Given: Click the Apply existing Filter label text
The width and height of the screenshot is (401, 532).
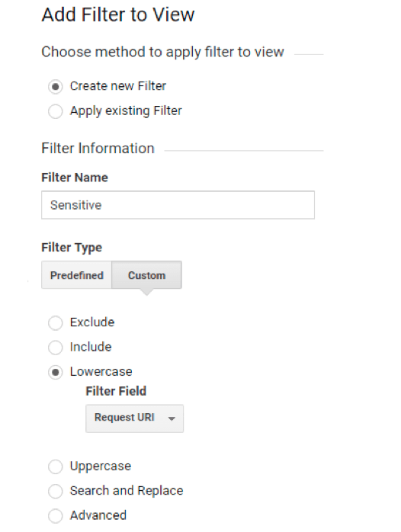Looking at the screenshot, I should [126, 111].
